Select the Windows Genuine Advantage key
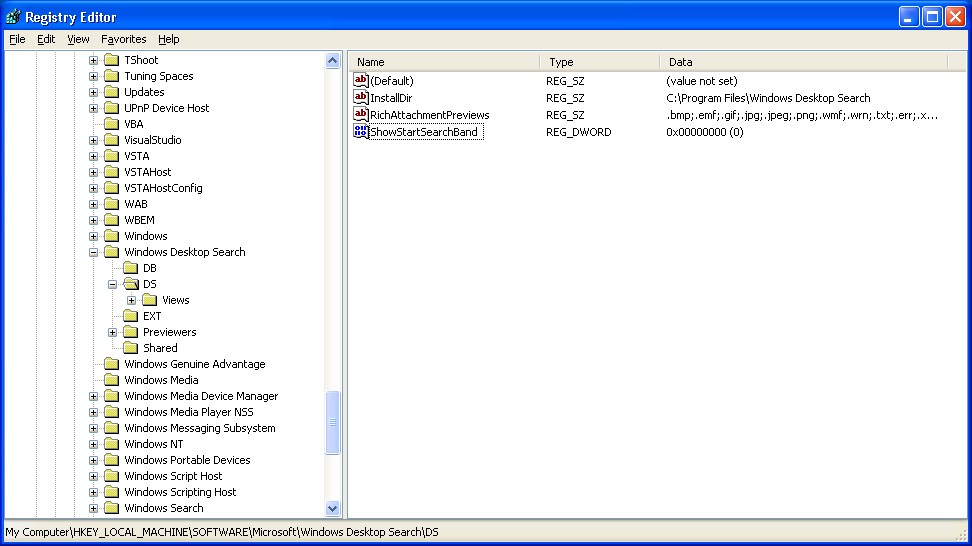The height and width of the screenshot is (546, 972). [x=194, y=364]
